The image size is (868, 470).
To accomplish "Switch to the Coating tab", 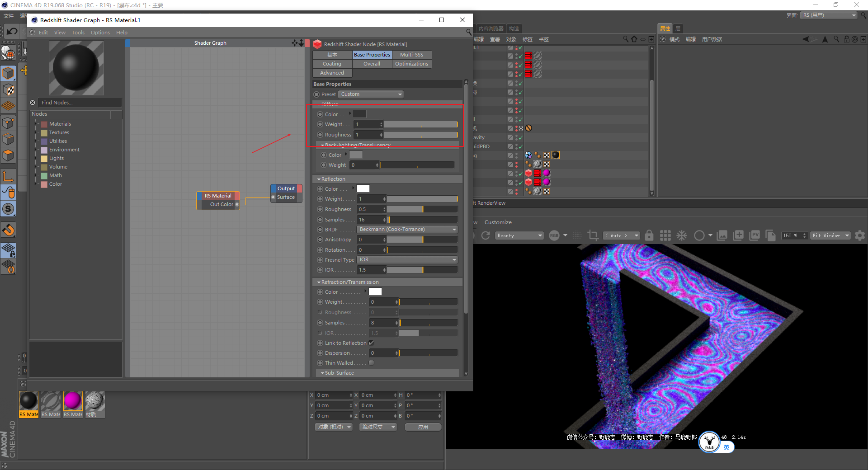I will point(332,64).
